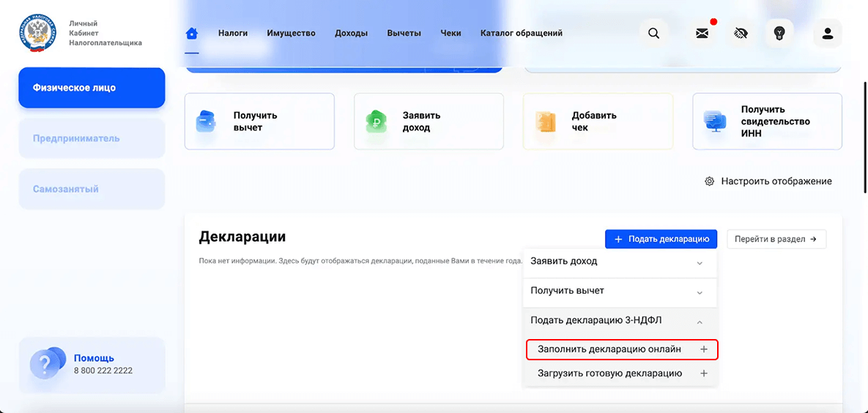Click the Перейти в раздел button

pyautogui.click(x=776, y=239)
